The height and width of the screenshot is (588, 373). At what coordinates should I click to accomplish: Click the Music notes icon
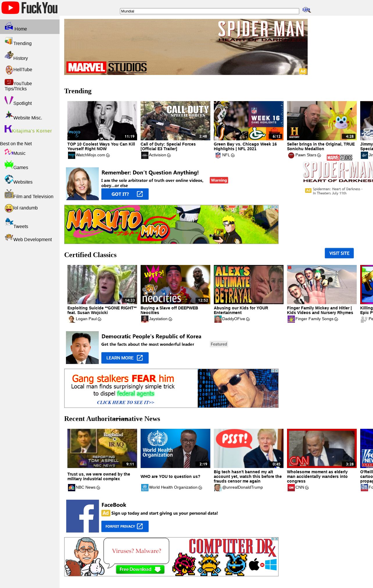9,152
